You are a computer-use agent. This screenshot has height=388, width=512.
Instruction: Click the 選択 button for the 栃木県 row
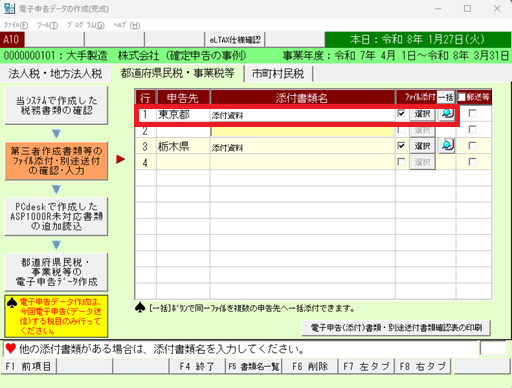422,146
